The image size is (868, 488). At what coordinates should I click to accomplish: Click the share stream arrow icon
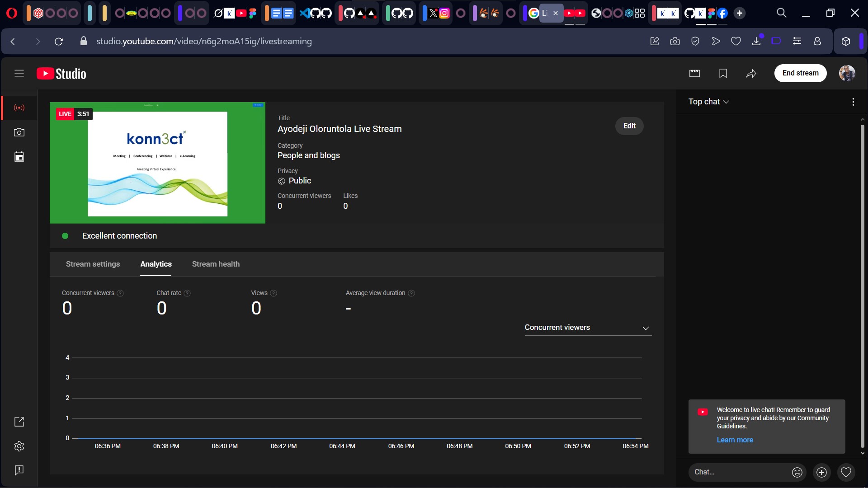751,73
